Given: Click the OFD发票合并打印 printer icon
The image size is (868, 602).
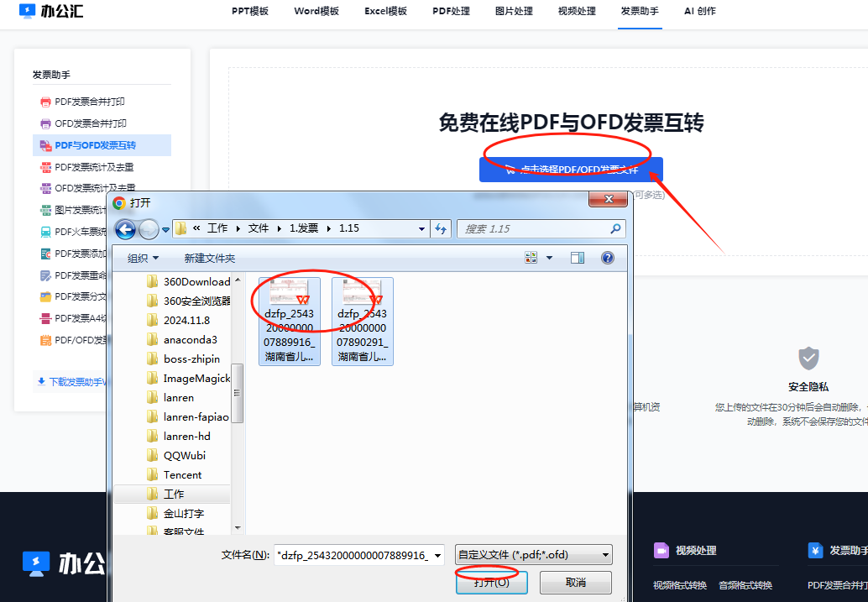Looking at the screenshot, I should point(45,123).
